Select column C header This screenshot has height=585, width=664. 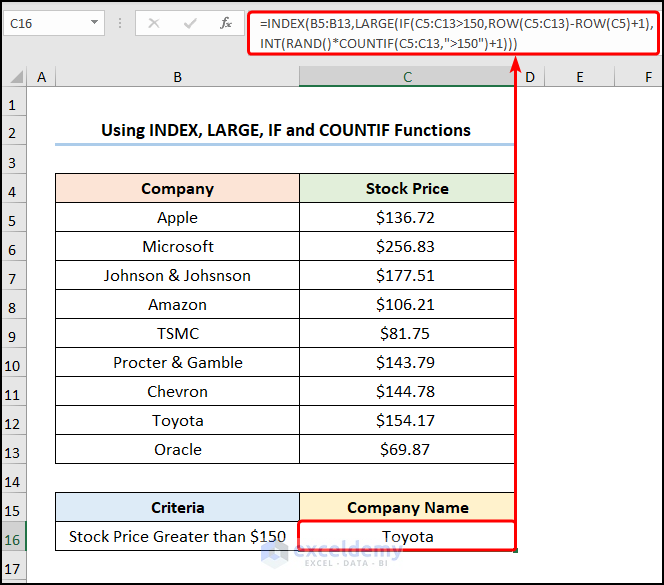(407, 77)
